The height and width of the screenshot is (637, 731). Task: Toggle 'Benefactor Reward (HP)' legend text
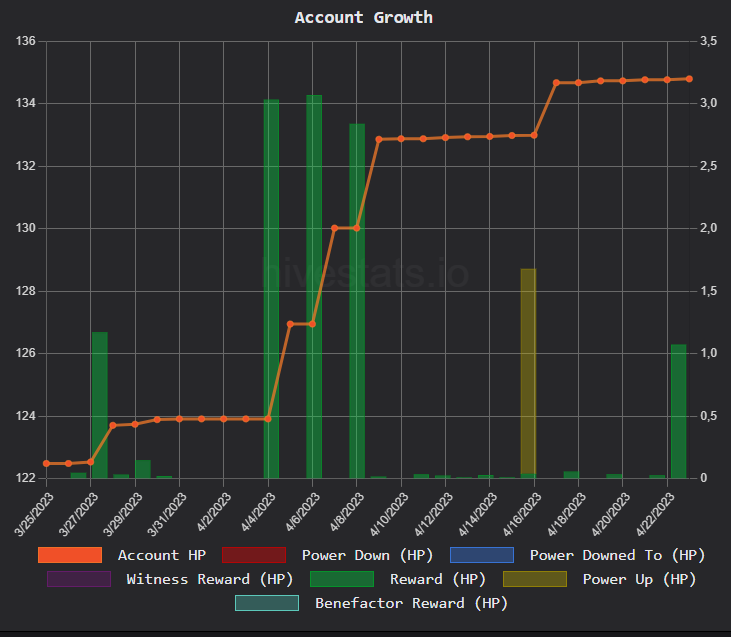click(411, 603)
